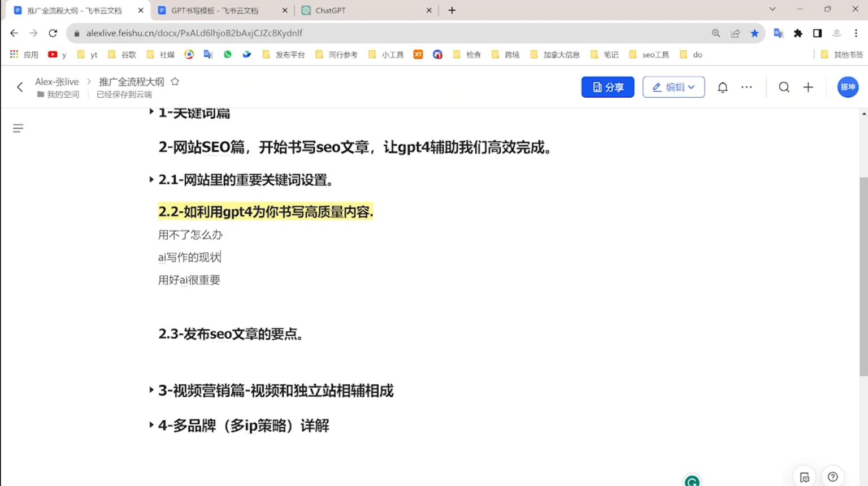Screen dimensions: 868x486
Task: Toggle the browser extensions puzzle icon
Action: tap(798, 33)
